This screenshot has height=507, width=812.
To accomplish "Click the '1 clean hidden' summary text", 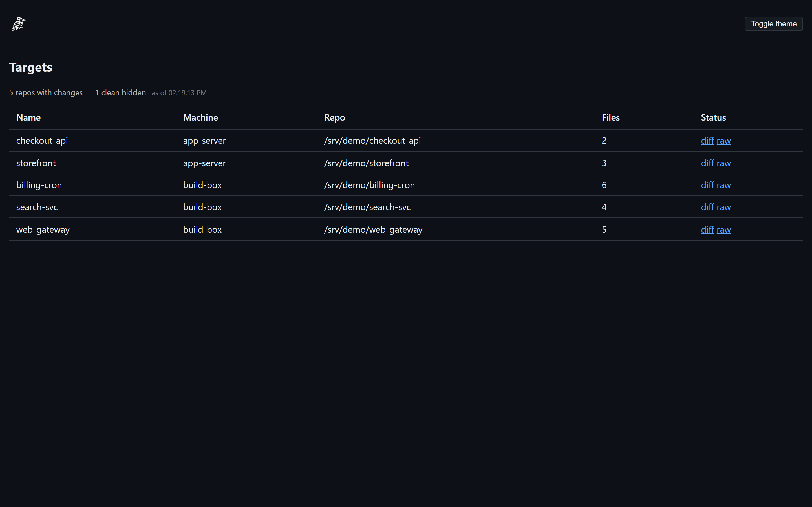I will 120,93.
